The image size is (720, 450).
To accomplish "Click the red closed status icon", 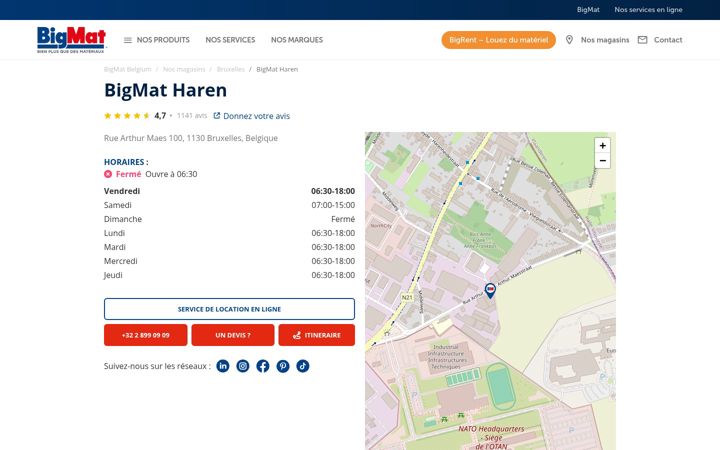I will pos(108,174).
